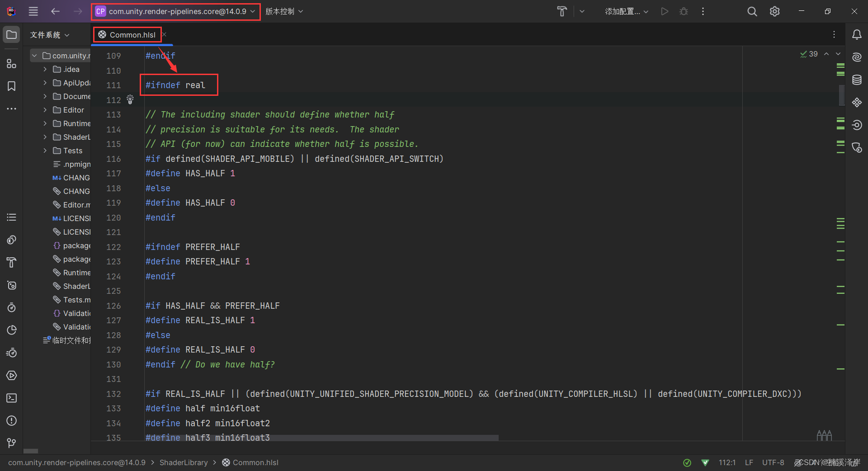Open IDE settings gear
The image size is (868, 471).
pyautogui.click(x=775, y=11)
